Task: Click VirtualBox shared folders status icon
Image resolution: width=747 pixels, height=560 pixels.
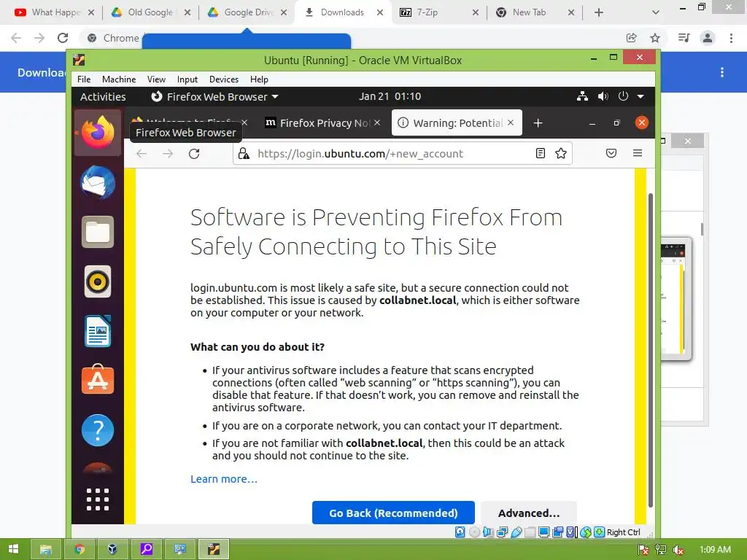Action: 530,532
